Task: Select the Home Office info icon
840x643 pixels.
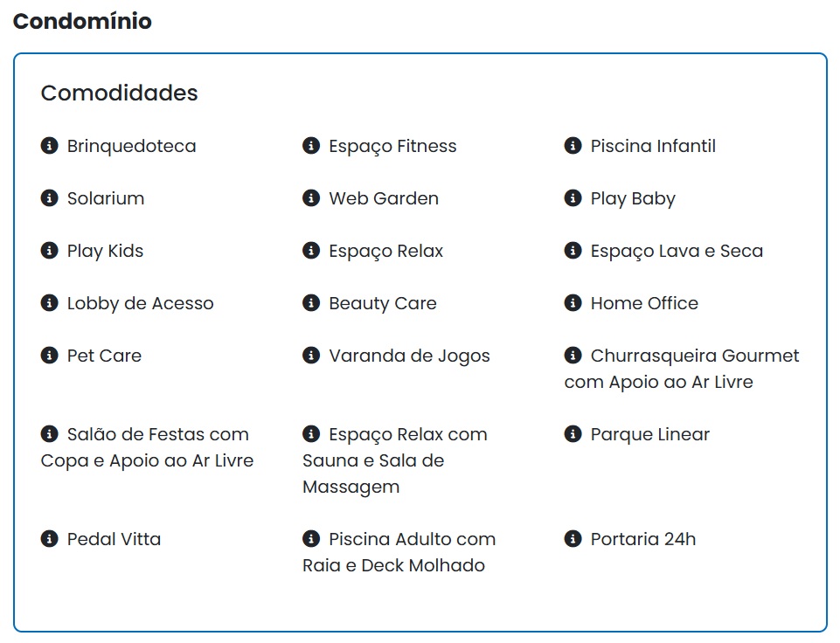Action: click(x=573, y=303)
